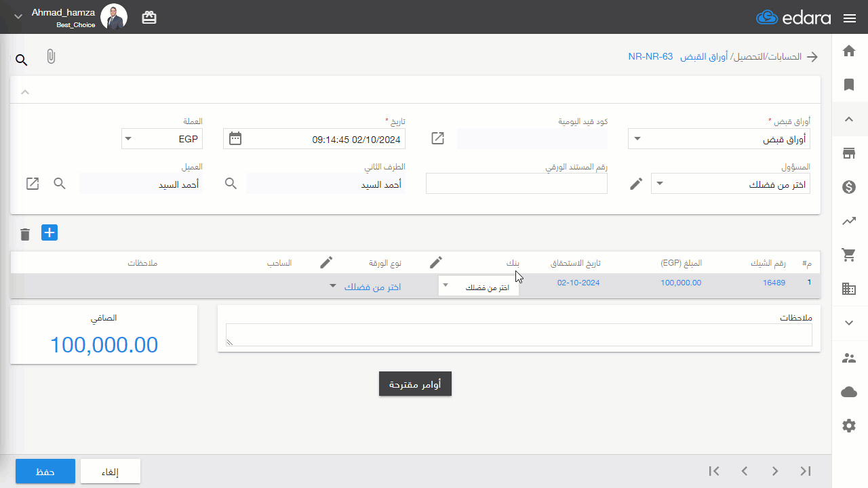The image size is (868, 488).
Task: Open the نوع الورقة dropdown in row
Action: tap(366, 287)
